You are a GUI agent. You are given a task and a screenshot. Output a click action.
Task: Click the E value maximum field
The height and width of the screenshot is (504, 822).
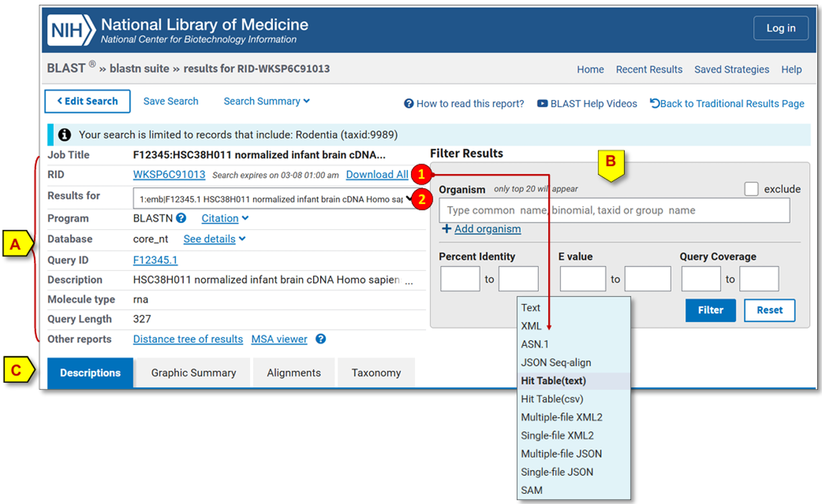pyautogui.click(x=648, y=279)
